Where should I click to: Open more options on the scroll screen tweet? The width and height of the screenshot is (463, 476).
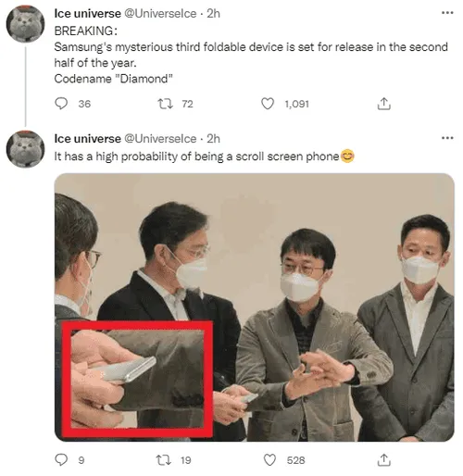pos(447,138)
